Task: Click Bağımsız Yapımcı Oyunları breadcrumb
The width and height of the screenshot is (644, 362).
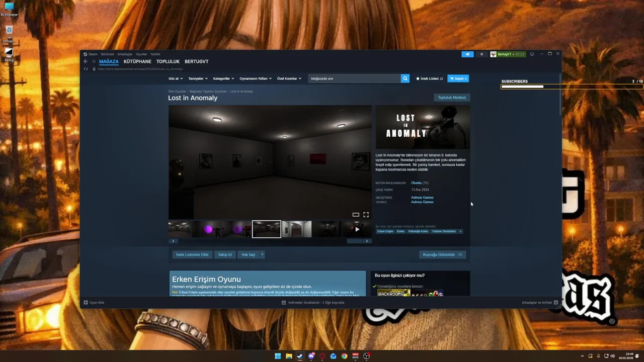Action: tap(208, 92)
